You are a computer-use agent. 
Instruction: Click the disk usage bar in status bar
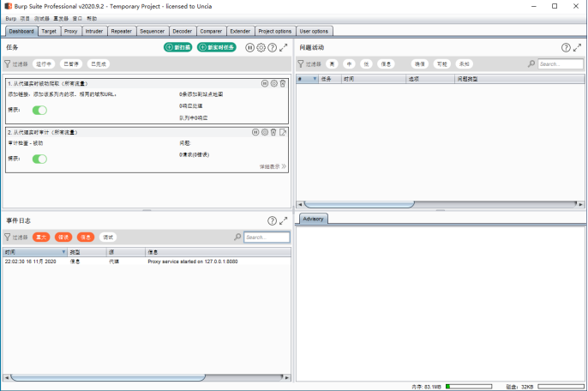(x=561, y=387)
